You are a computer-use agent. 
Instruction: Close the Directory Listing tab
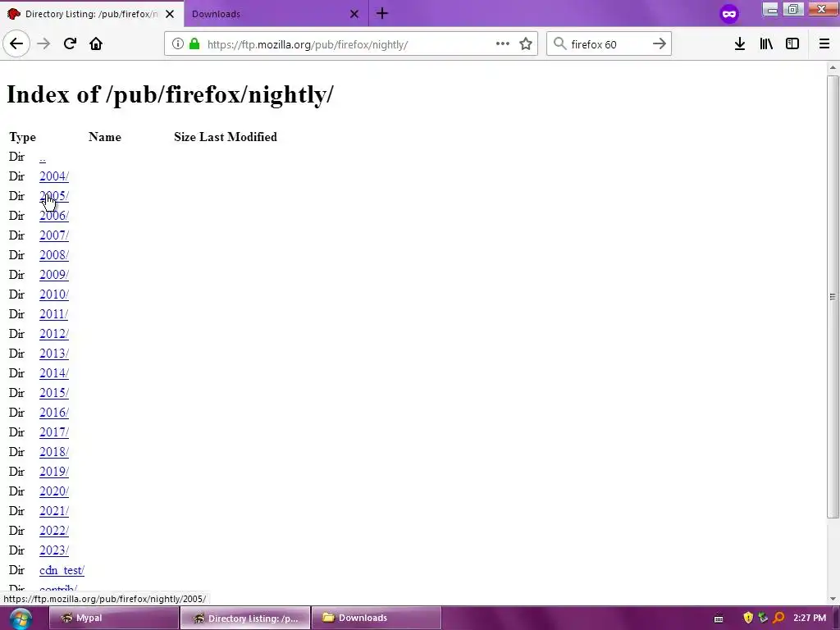tap(170, 14)
